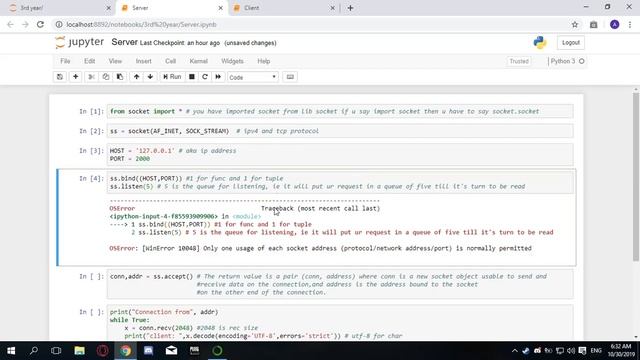Open the browser extension icon
The width and height of the screenshot is (640, 360).
click(x=593, y=24)
